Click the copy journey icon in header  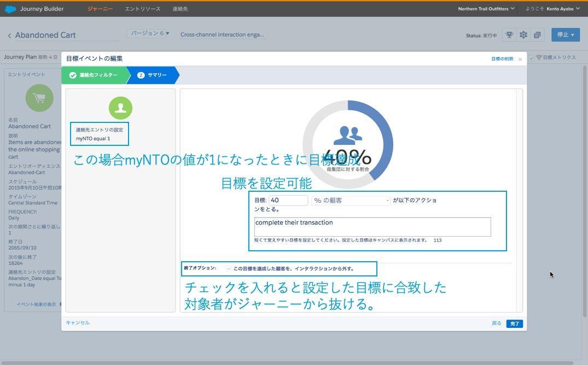(537, 35)
